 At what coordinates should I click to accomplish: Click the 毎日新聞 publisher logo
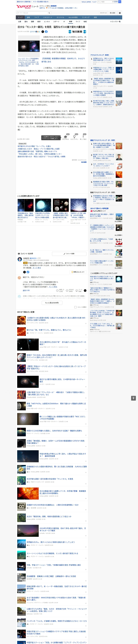point(77,32)
